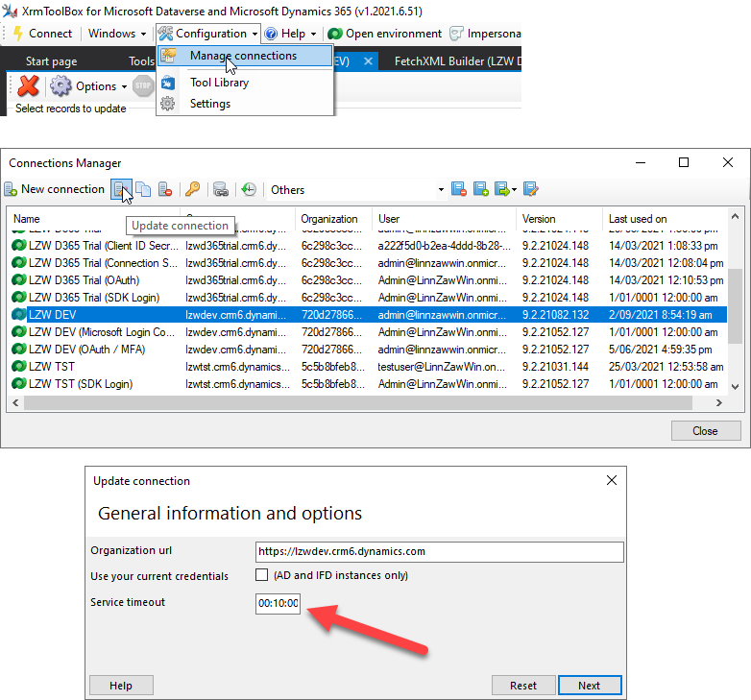Click the scroll down arrow of connections list
The width and height of the screenshot is (751, 700).
736,387
